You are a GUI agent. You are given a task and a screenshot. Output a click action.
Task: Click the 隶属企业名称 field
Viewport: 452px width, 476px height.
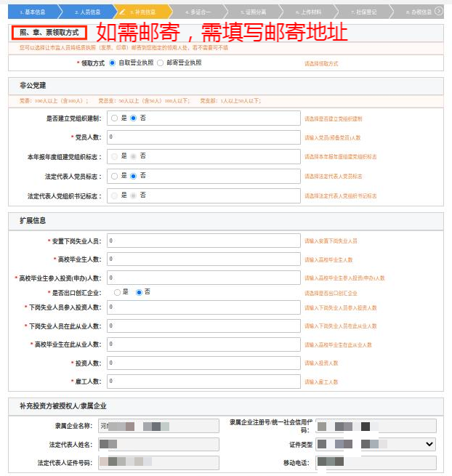tap(158, 426)
